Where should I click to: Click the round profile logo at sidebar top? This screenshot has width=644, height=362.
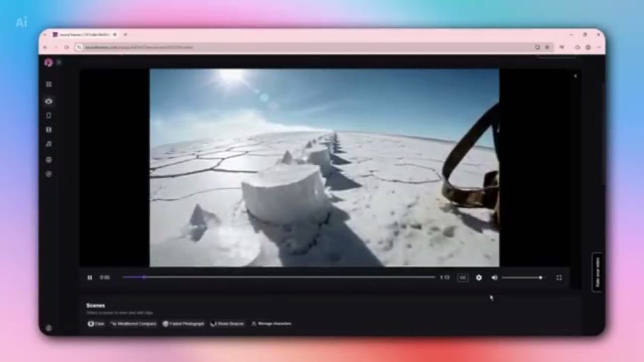[x=49, y=63]
